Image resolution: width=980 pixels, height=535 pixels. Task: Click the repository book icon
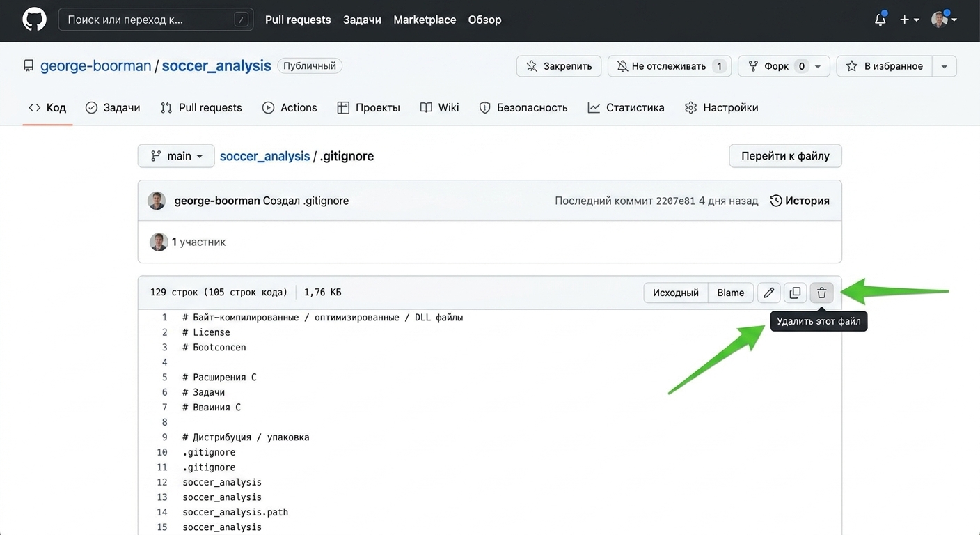click(29, 66)
